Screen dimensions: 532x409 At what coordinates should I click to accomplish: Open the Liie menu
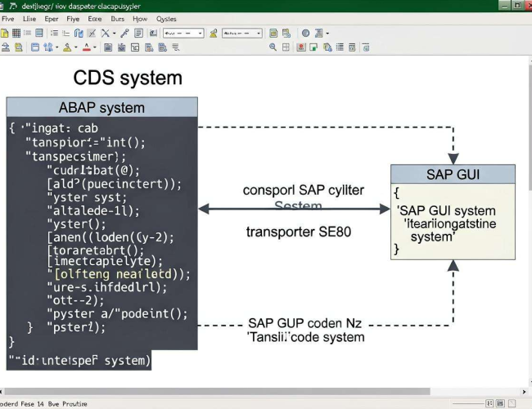29,19
